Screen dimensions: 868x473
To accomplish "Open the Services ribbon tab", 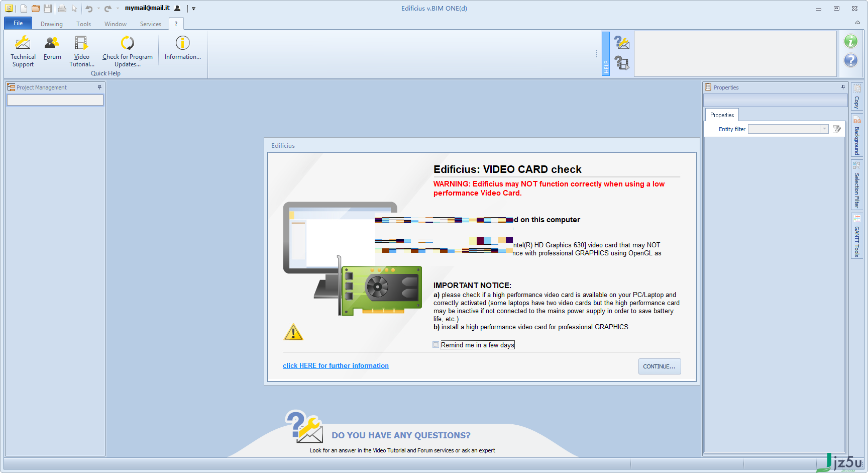I will click(x=151, y=24).
